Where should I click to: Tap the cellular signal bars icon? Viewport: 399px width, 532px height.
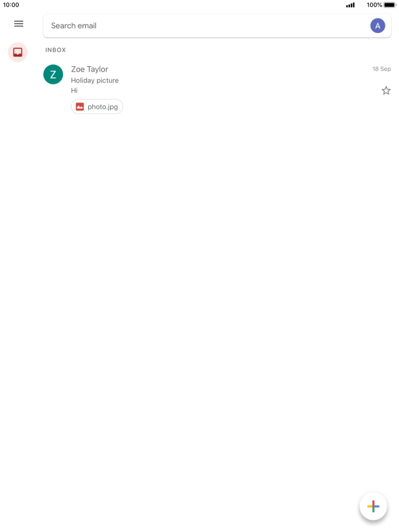350,5
